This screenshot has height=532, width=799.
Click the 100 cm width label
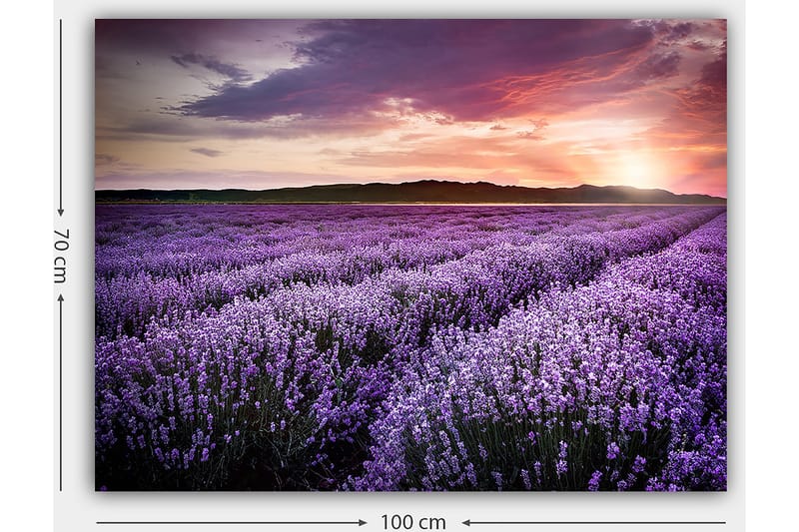pyautogui.click(x=412, y=522)
